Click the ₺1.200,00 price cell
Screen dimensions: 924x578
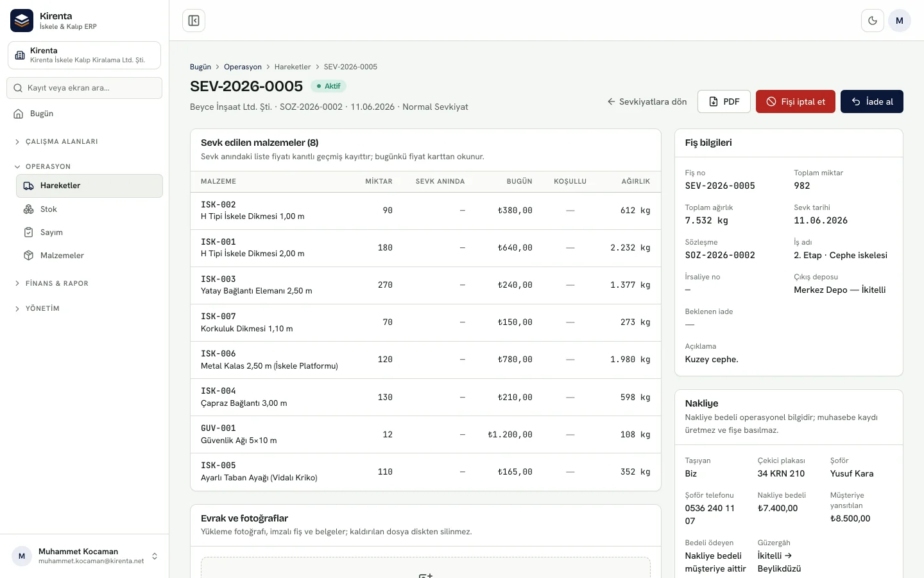click(510, 435)
